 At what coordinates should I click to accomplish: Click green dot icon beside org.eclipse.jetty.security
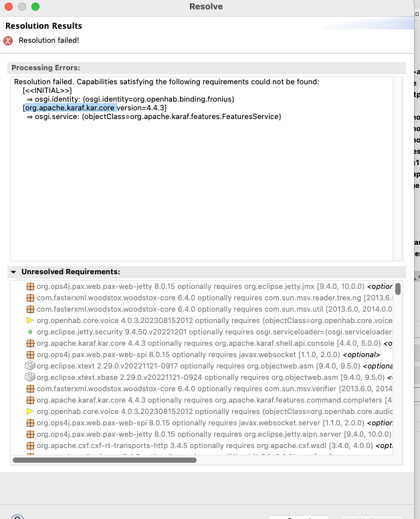click(30, 332)
